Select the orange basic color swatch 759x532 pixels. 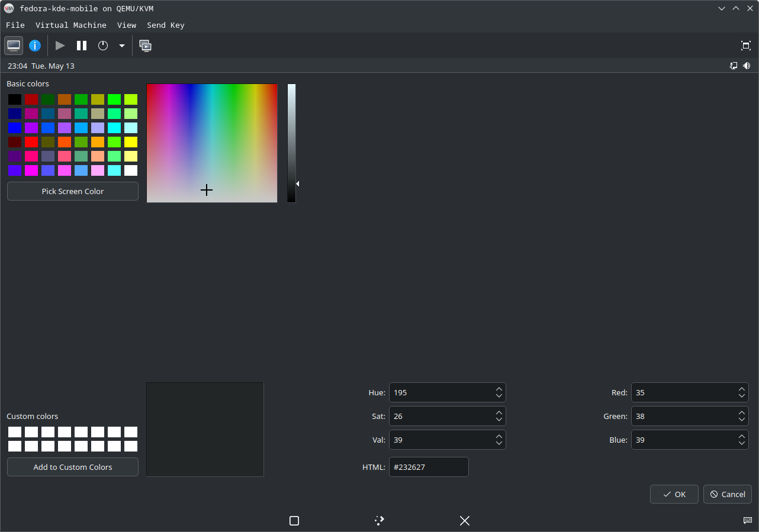[x=98, y=142]
